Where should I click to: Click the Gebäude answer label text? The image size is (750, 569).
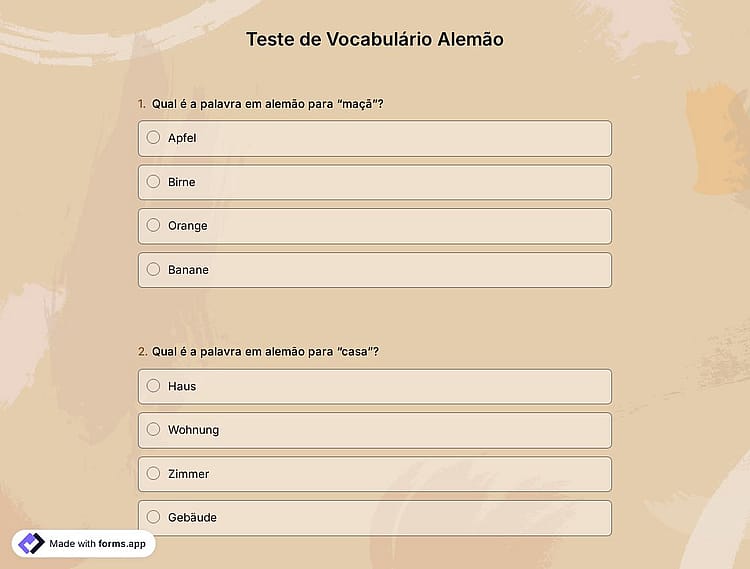point(192,517)
